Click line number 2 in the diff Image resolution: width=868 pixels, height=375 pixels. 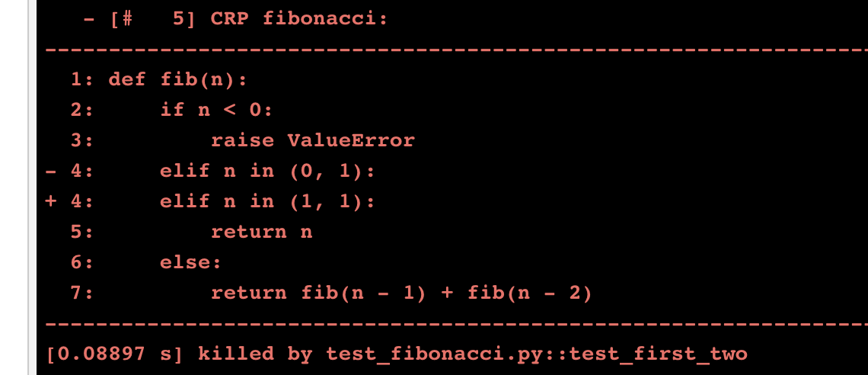(x=77, y=110)
